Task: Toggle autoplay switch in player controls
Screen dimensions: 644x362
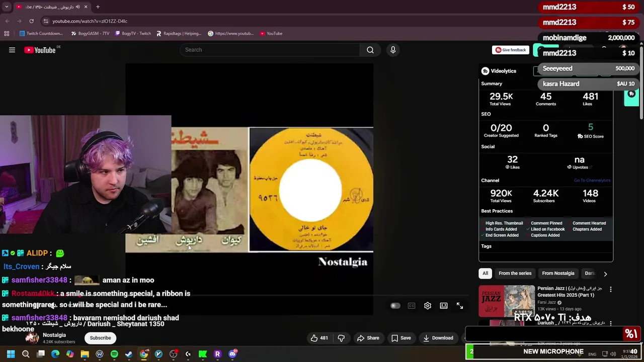Action: coord(395,306)
